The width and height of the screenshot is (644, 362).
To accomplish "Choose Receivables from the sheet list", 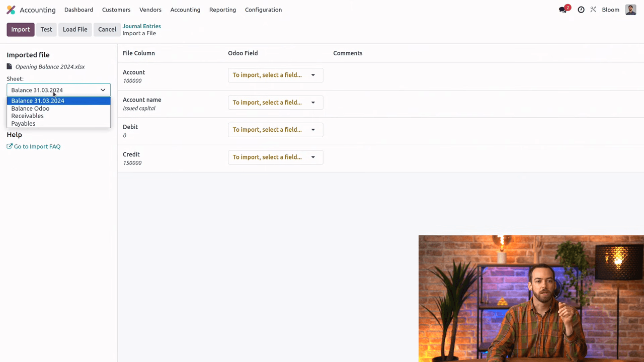I will pos(27,116).
